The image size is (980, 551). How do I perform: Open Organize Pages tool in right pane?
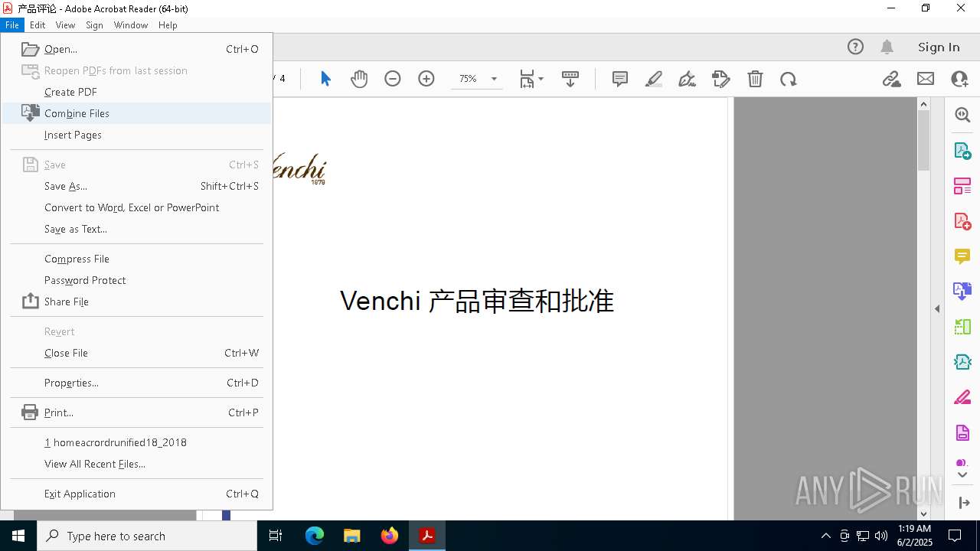(962, 186)
